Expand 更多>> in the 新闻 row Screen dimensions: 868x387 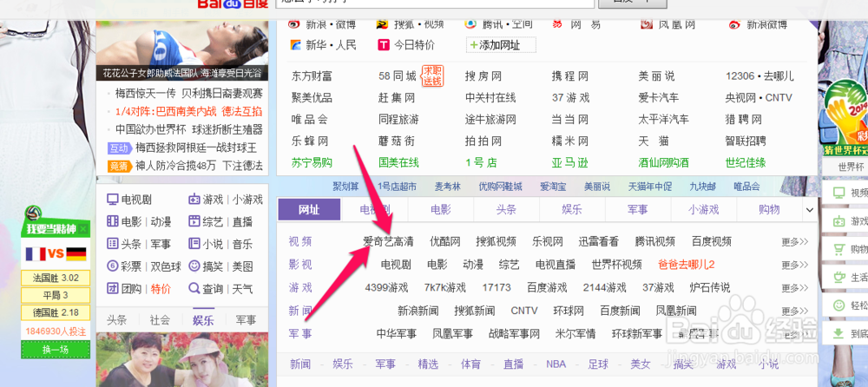tap(795, 311)
